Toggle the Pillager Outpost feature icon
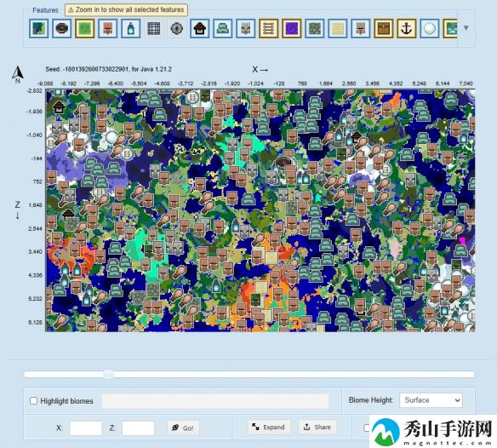The width and height of the screenshot is (497, 448). [x=246, y=29]
